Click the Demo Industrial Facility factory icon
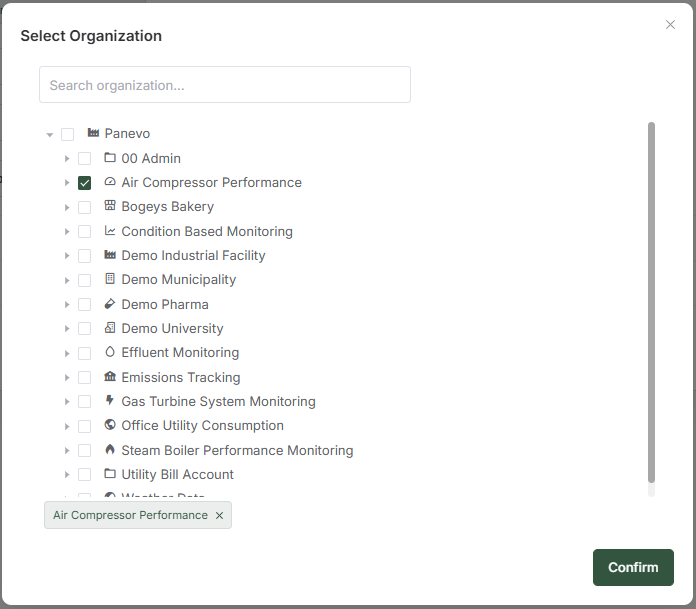Screen dimensions: 696x609 pyautogui.click(x=110, y=254)
